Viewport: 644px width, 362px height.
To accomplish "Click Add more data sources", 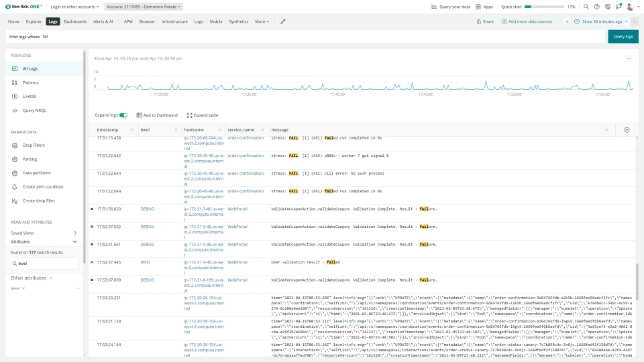I will [527, 21].
